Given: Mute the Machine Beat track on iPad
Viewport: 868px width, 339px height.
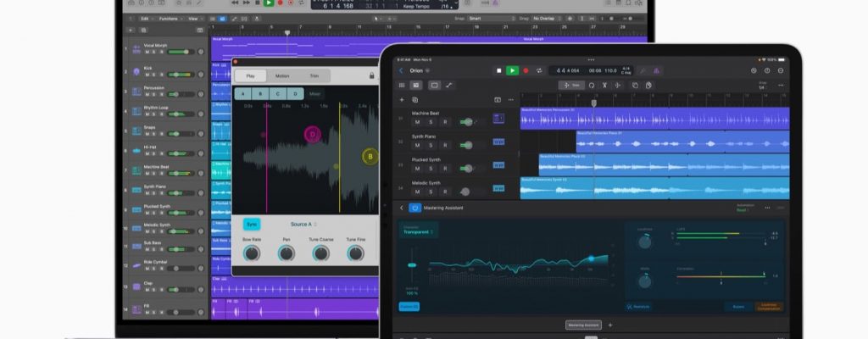Looking at the screenshot, I should 418,122.
